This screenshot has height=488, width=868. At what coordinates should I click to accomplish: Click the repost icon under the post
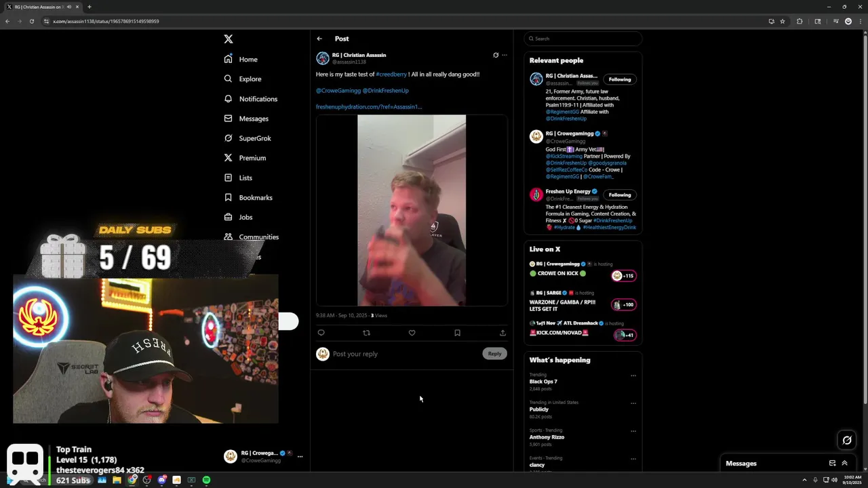[367, 333]
